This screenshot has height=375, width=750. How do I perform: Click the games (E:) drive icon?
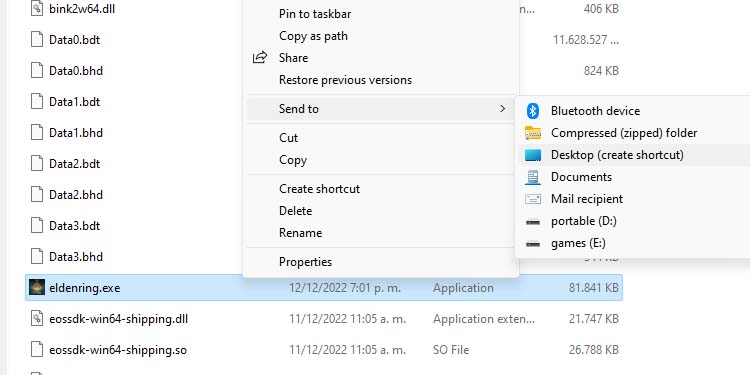tap(532, 244)
